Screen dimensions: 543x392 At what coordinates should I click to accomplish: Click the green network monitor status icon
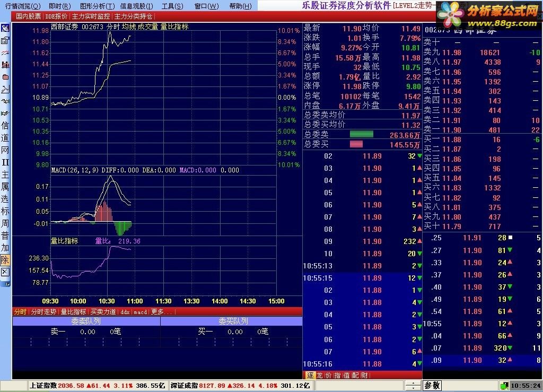[x=504, y=386]
